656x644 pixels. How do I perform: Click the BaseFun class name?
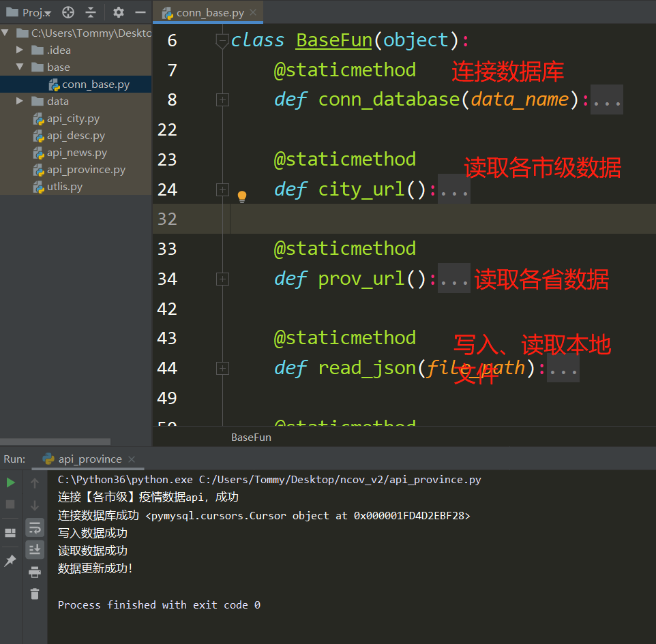(334, 41)
